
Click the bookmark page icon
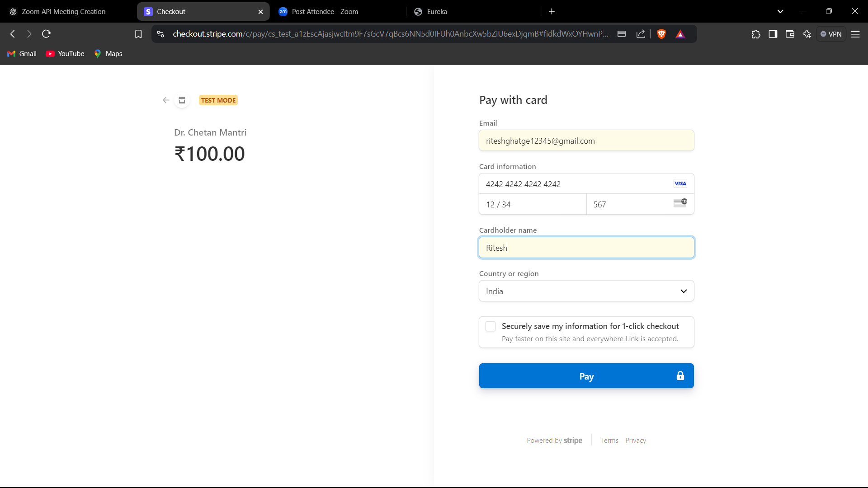[138, 34]
